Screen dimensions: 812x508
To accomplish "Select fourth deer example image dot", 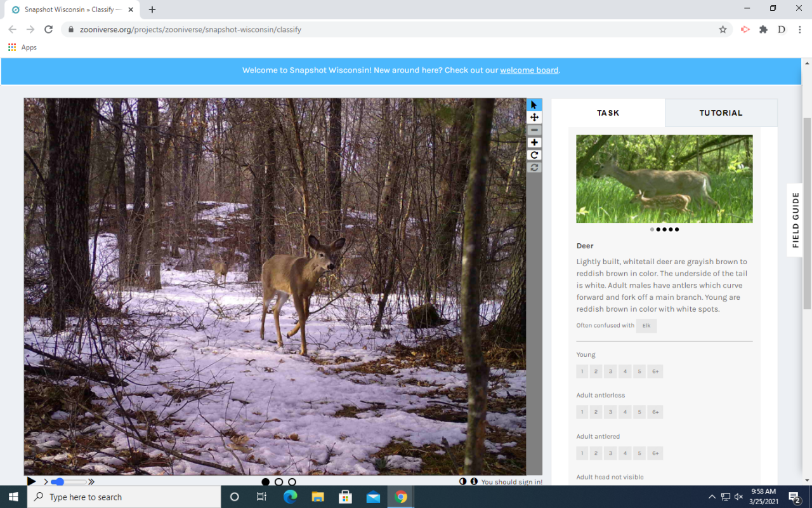I will 671,229.
